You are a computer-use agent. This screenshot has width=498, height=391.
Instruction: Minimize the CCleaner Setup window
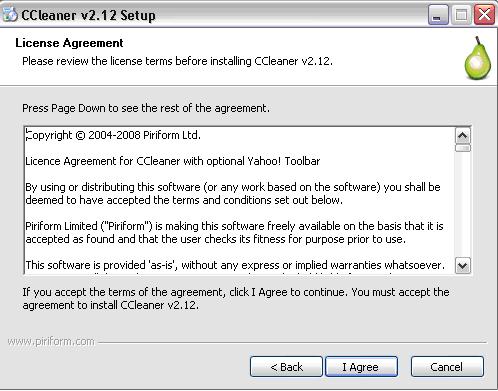point(438,15)
